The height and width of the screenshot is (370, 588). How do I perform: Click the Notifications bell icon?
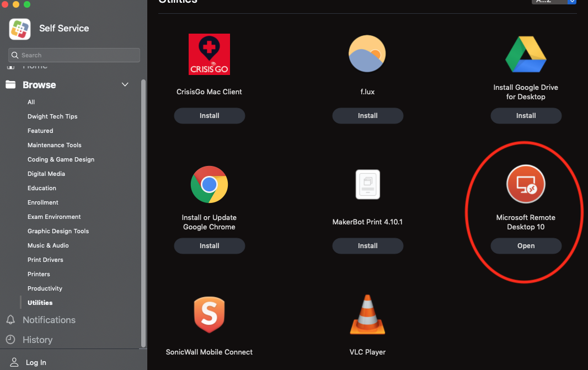pyautogui.click(x=10, y=320)
